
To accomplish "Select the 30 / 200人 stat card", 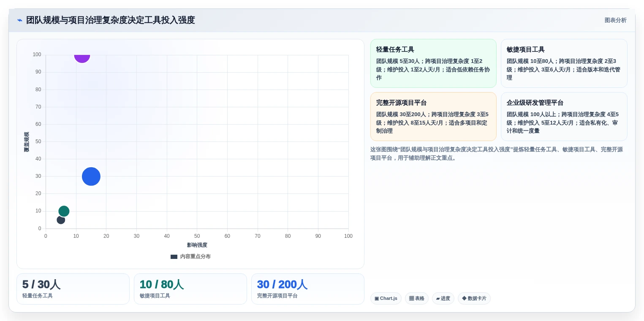I will tap(308, 289).
